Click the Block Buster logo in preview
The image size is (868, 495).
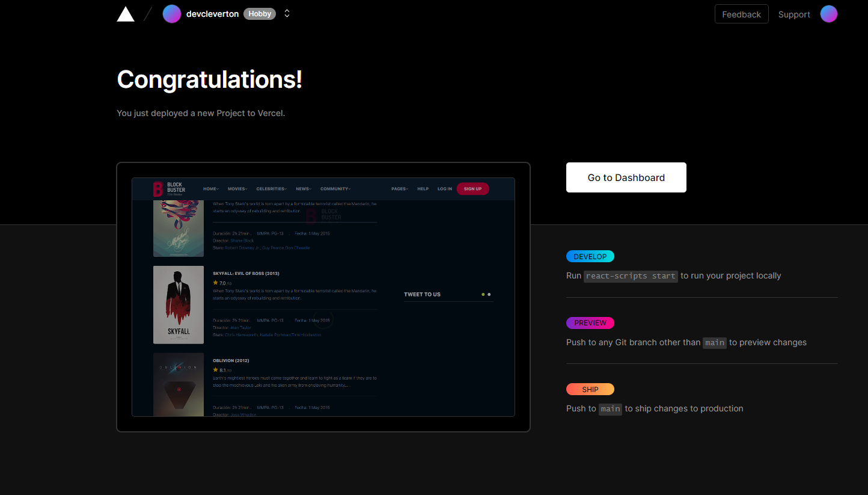pos(169,189)
